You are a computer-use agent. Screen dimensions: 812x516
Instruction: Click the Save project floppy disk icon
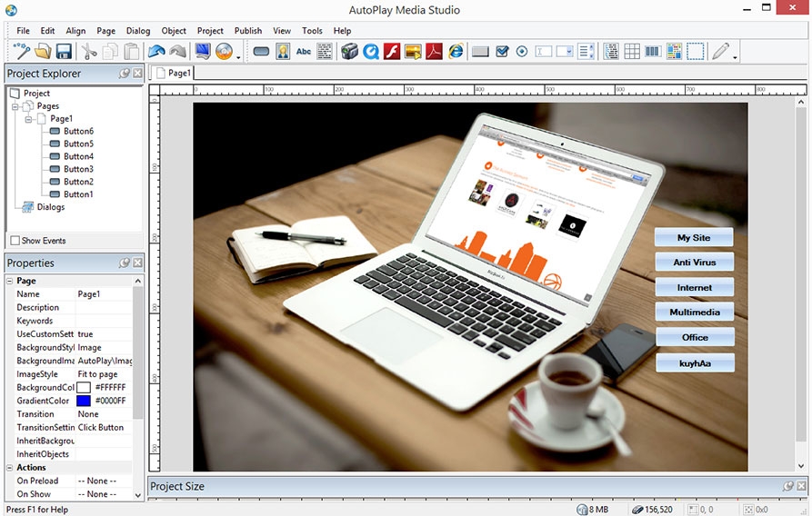click(64, 52)
